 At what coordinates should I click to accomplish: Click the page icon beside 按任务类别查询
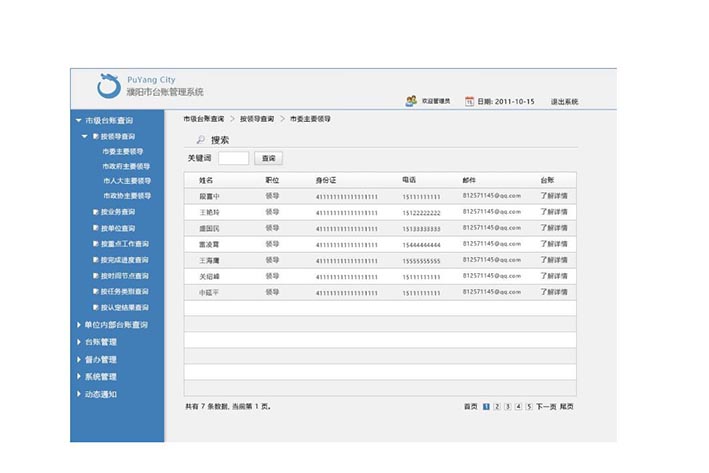96,291
